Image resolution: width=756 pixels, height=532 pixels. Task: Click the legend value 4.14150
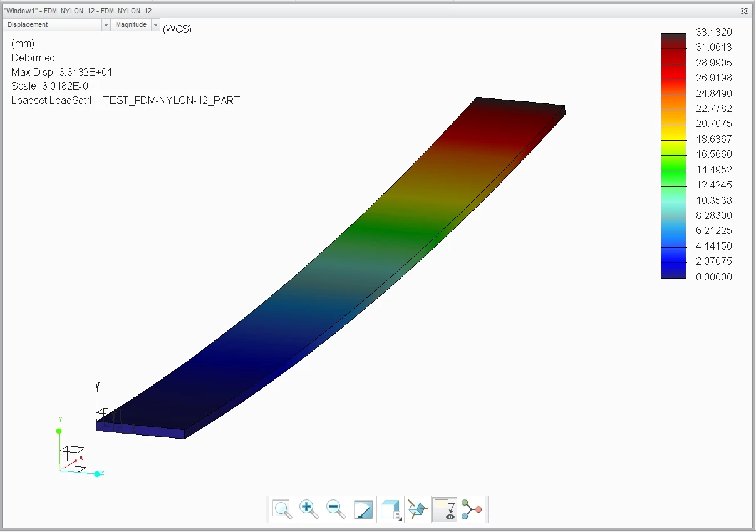pyautogui.click(x=714, y=246)
